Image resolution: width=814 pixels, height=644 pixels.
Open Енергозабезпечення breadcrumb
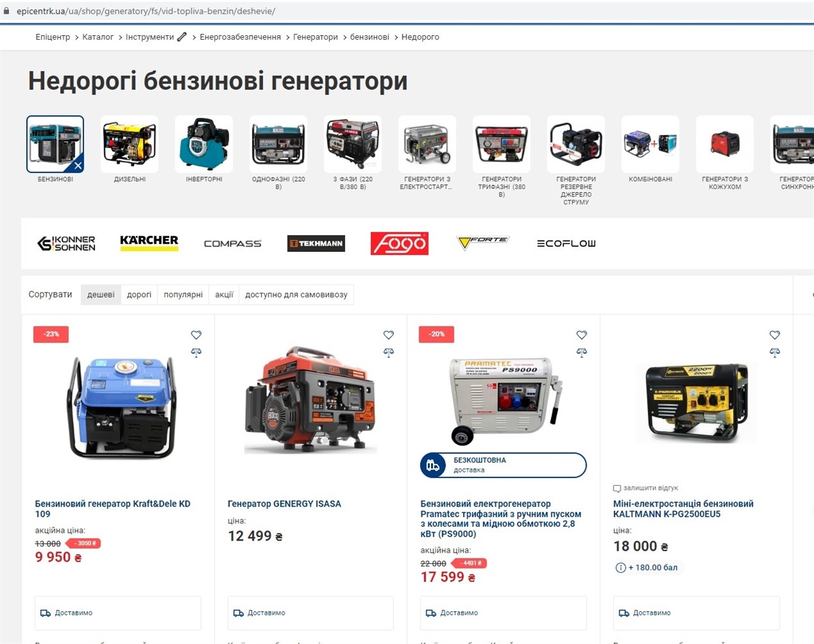coord(240,37)
